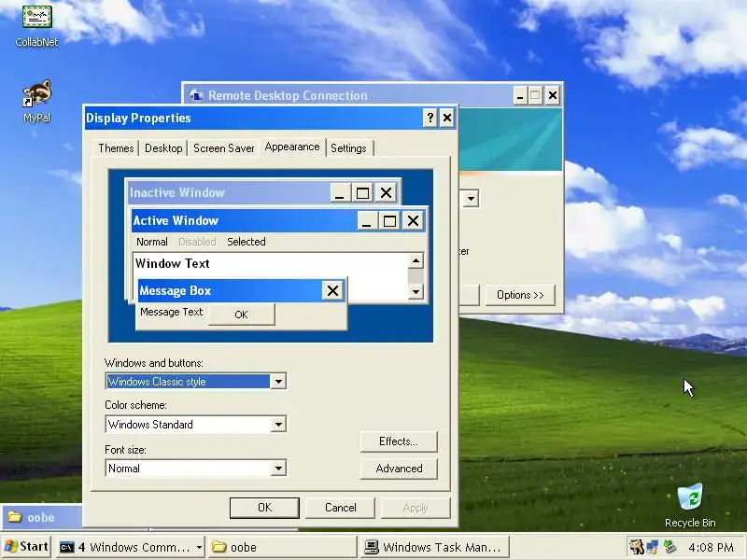Open the Windows and buttons dropdown
Image resolution: width=747 pixels, height=560 pixels.
pyautogui.click(x=277, y=382)
